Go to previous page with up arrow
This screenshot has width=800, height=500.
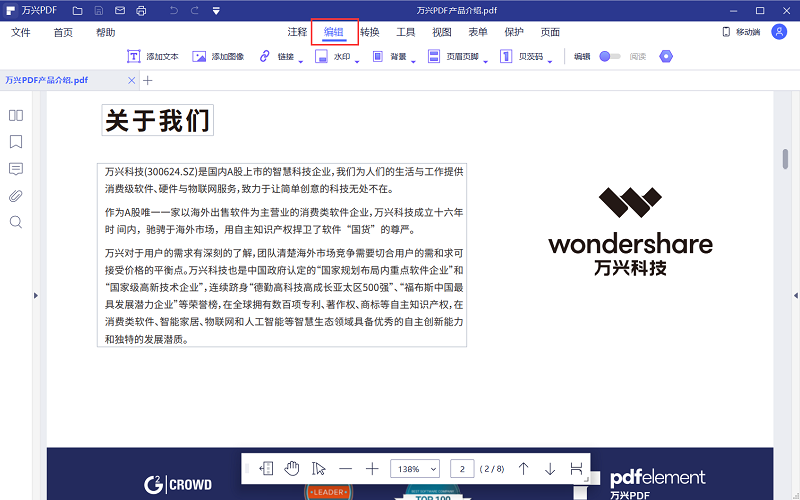(523, 468)
